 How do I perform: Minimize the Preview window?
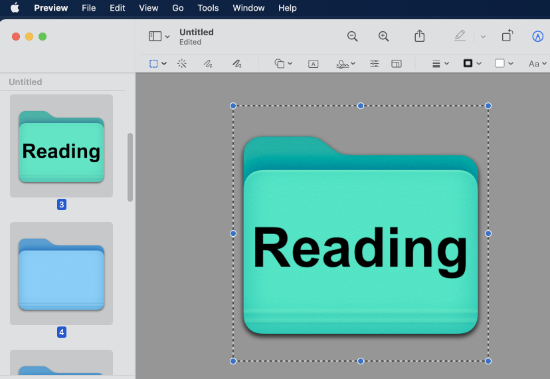(x=29, y=36)
